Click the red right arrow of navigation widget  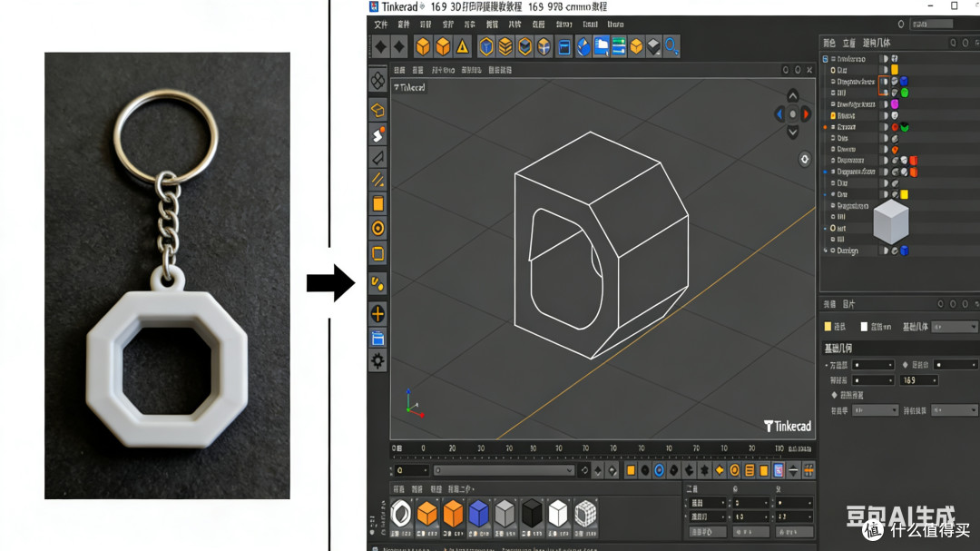[807, 113]
